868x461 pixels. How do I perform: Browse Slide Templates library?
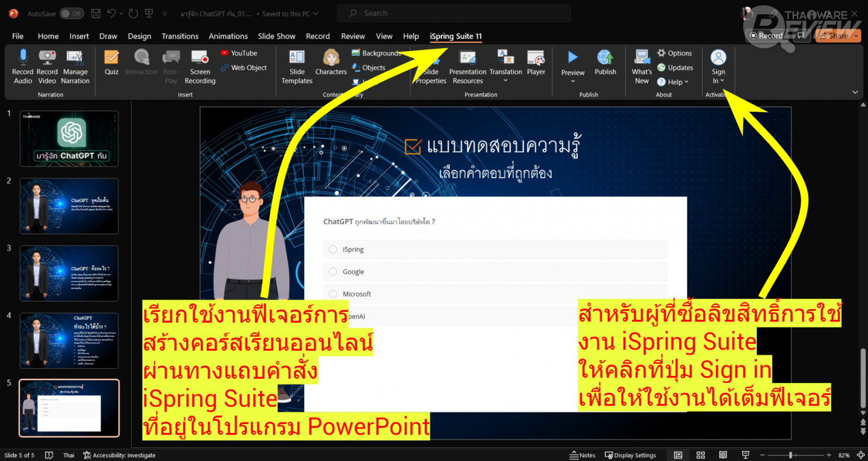tap(297, 66)
